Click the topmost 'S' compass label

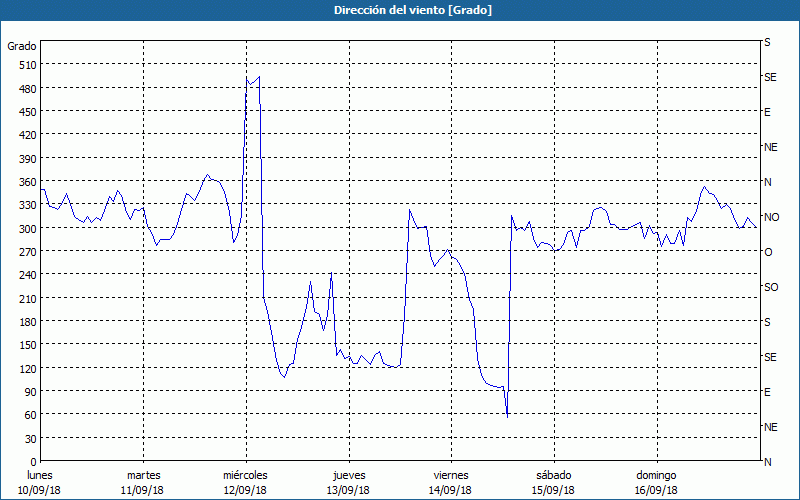(767, 42)
